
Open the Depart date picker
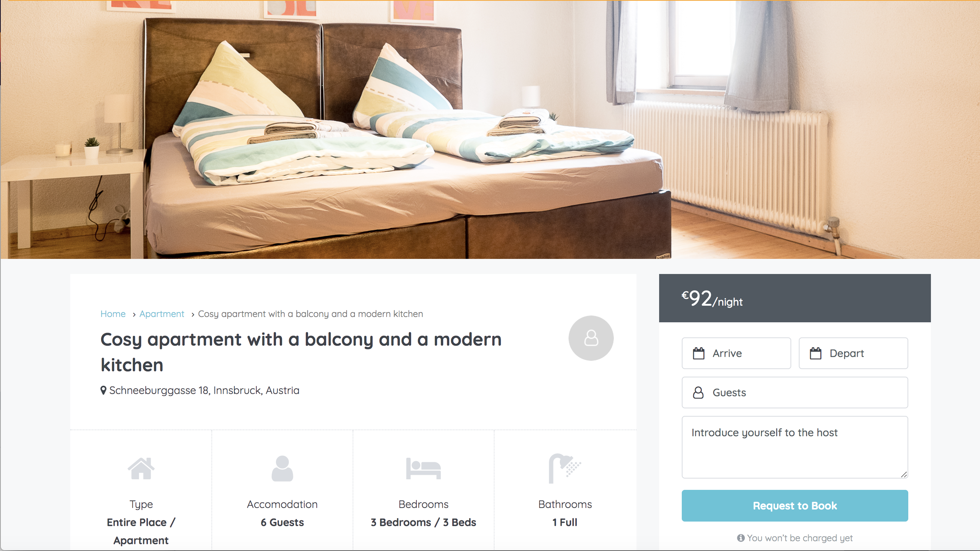(x=853, y=353)
